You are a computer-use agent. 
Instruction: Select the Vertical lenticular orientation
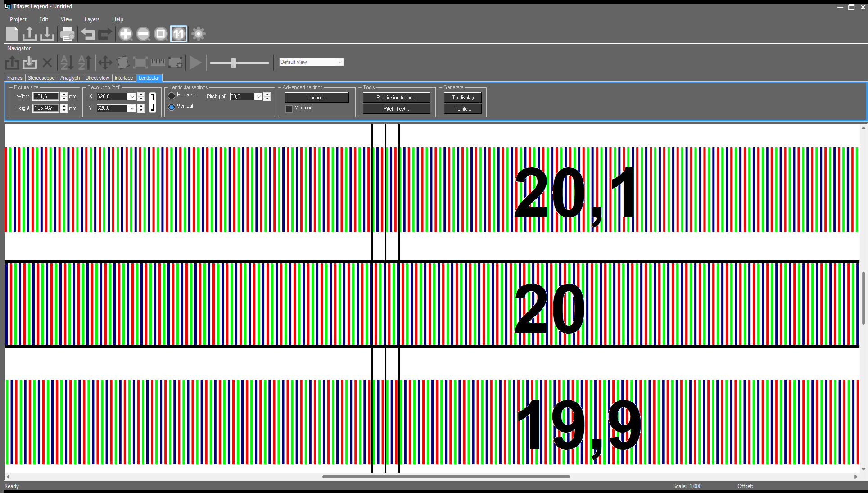(172, 107)
